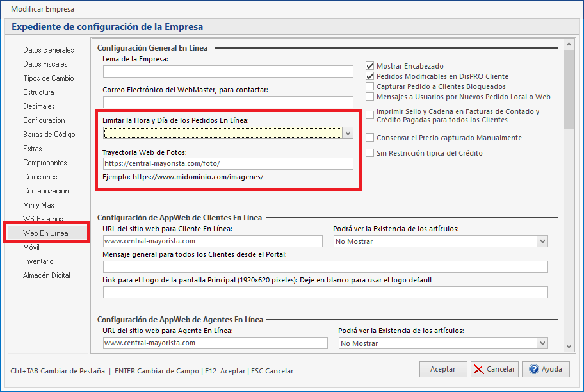The image size is (584, 392).
Task: Click the Ayuda help question mark icon
Action: (x=533, y=369)
